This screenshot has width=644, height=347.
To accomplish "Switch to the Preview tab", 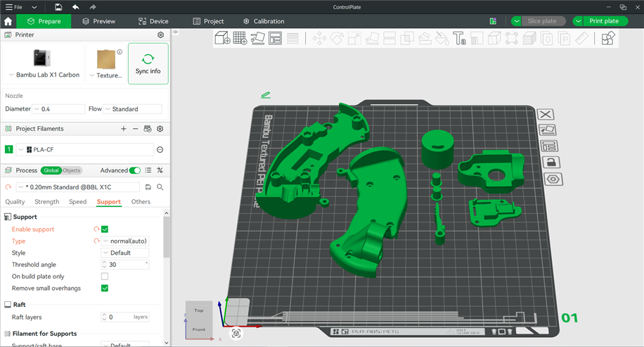I will [x=98, y=21].
